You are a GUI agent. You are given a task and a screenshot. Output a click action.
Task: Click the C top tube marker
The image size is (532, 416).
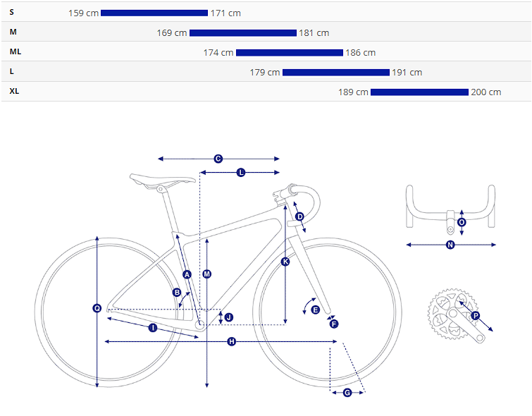(218, 159)
